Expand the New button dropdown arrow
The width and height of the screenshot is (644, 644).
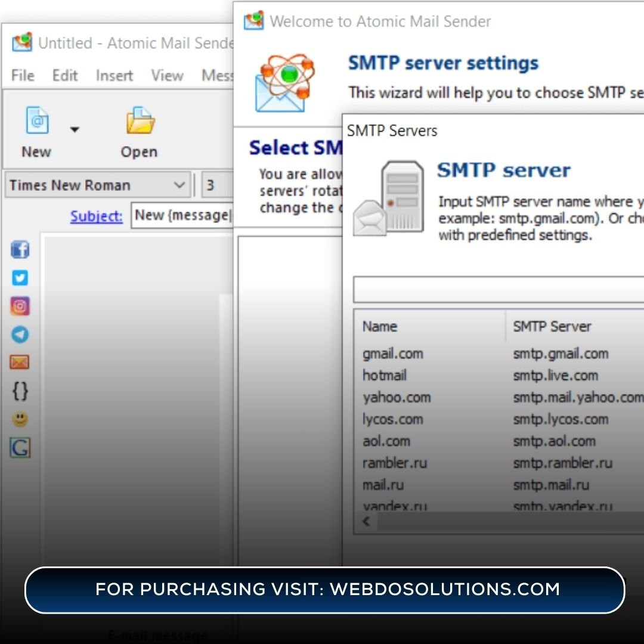(75, 129)
